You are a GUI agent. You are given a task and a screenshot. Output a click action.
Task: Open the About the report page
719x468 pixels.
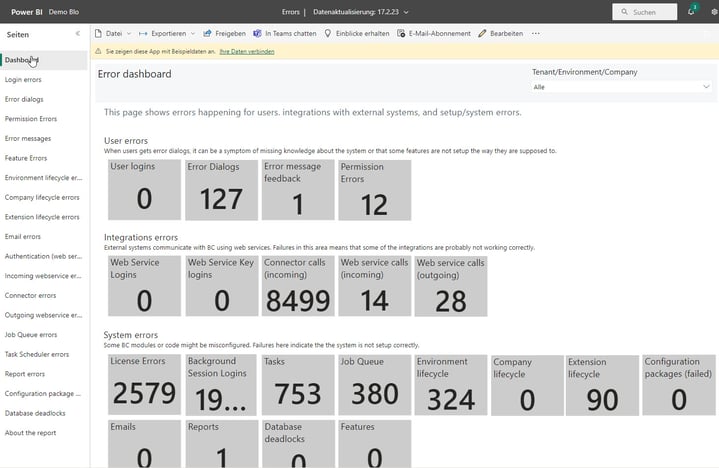[30, 433]
